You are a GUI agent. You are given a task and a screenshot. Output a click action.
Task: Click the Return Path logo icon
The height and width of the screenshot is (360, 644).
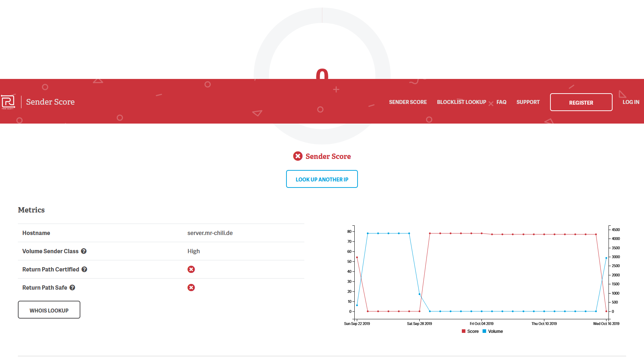click(x=8, y=102)
